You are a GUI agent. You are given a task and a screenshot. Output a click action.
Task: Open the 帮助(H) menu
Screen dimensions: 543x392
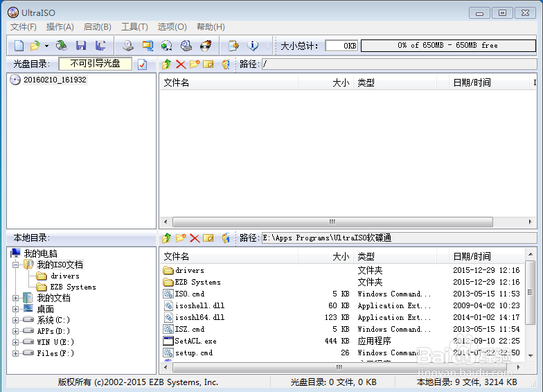click(211, 27)
